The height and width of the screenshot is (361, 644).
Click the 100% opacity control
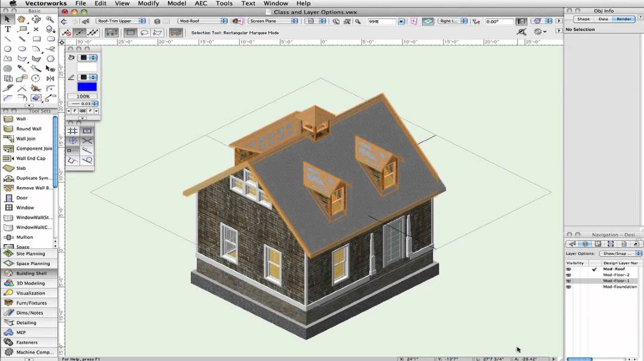tap(83, 97)
